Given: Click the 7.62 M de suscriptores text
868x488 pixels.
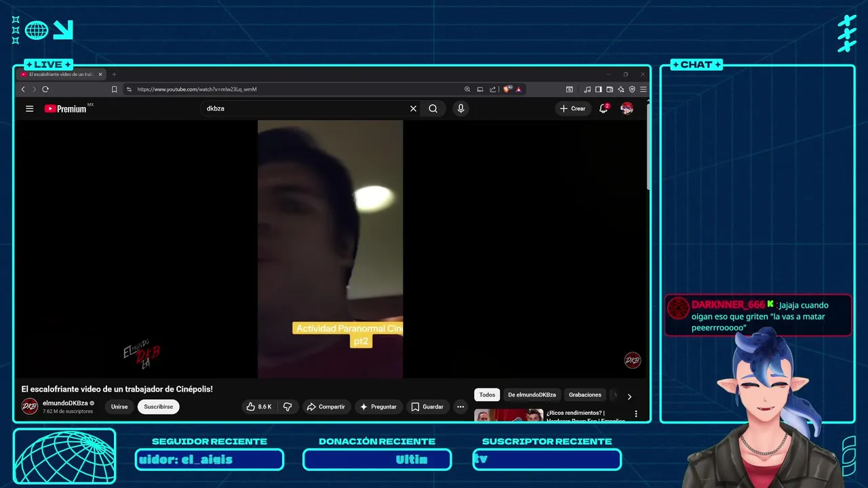Looking at the screenshot, I should pyautogui.click(x=68, y=411).
